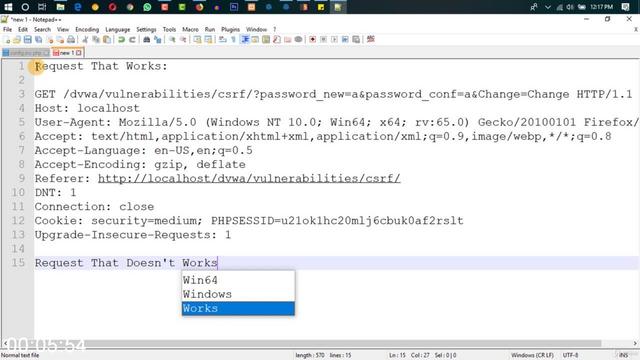Toggle file monitoring eye icon
The image size is (640, 360).
pos(298,39)
